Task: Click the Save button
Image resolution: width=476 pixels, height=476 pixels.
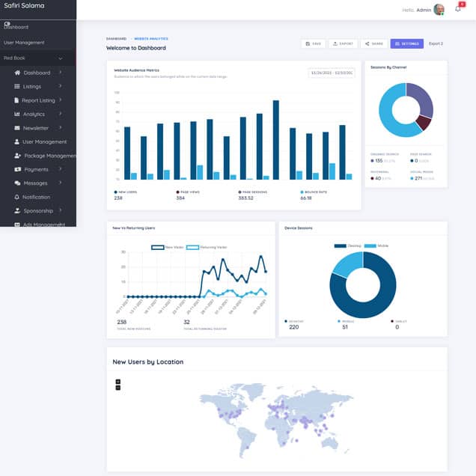Action: [x=313, y=43]
